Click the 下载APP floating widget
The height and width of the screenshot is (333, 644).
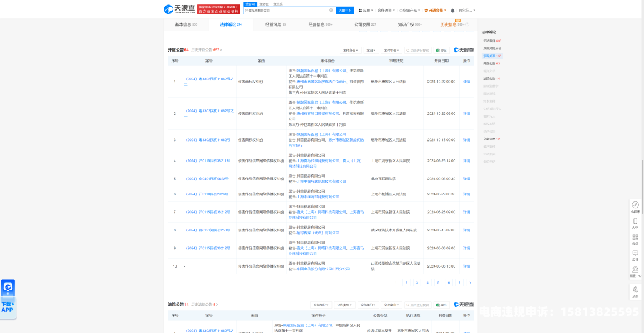(8, 299)
